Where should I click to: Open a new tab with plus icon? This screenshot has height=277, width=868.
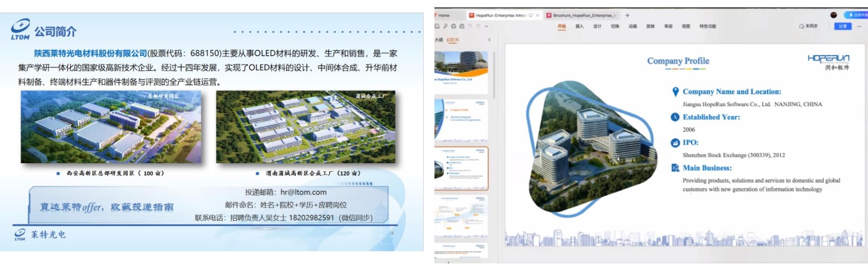click(628, 15)
